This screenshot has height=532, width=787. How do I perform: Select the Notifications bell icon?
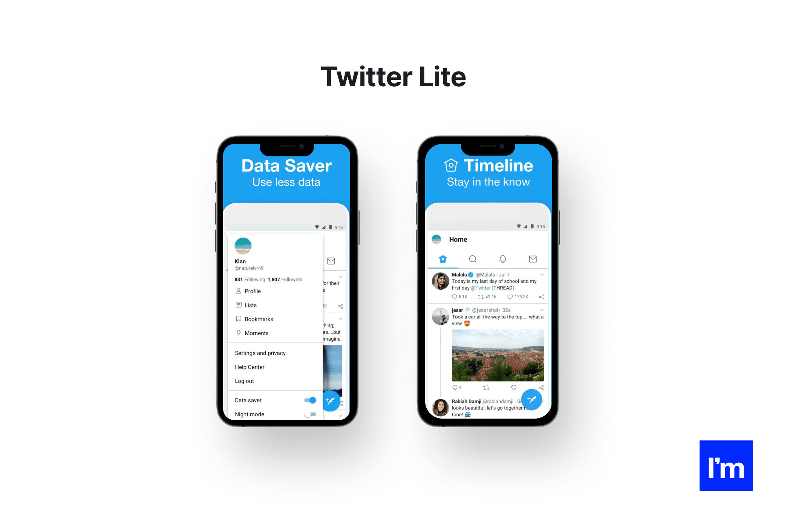pyautogui.click(x=502, y=260)
